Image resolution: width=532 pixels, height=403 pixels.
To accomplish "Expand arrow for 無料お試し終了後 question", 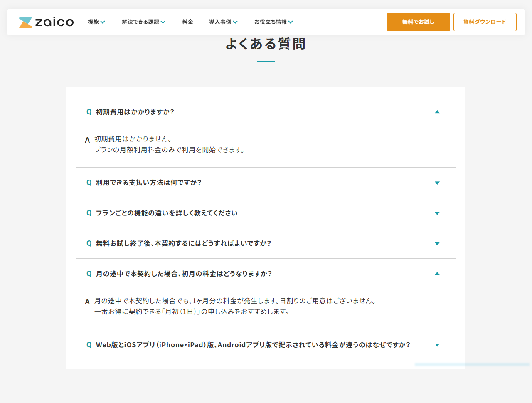I will (437, 244).
